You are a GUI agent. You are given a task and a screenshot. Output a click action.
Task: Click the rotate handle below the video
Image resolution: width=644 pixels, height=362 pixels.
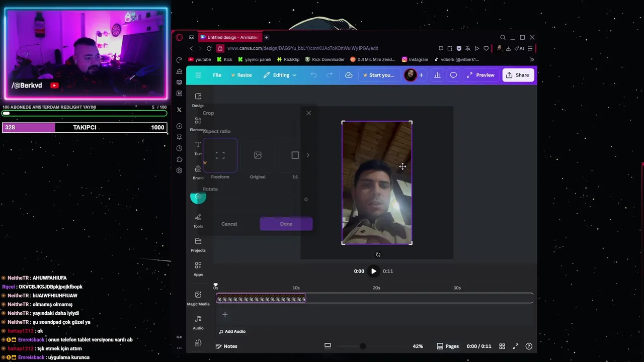point(378,254)
